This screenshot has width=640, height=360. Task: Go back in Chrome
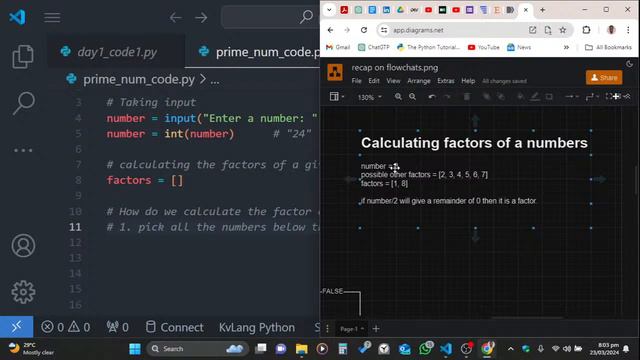pos(331,30)
